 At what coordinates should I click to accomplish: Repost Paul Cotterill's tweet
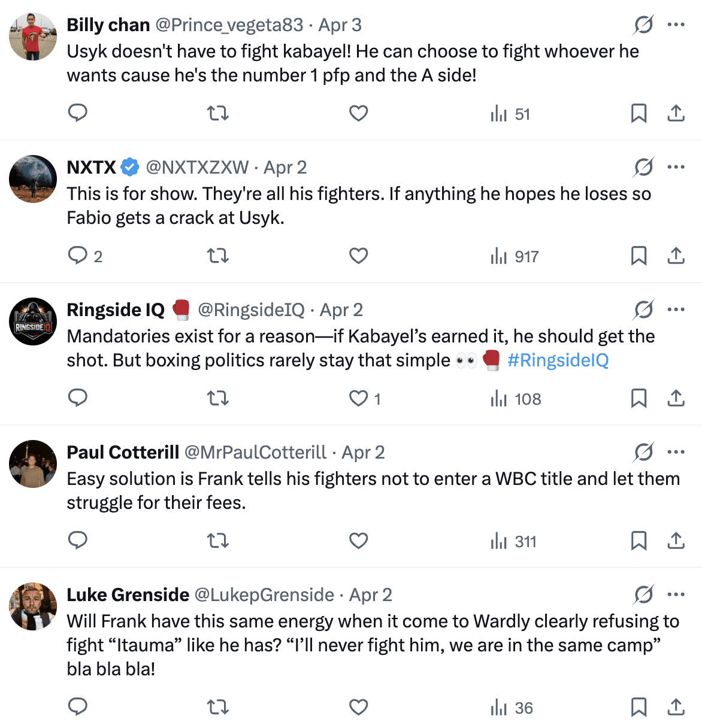tap(217, 541)
